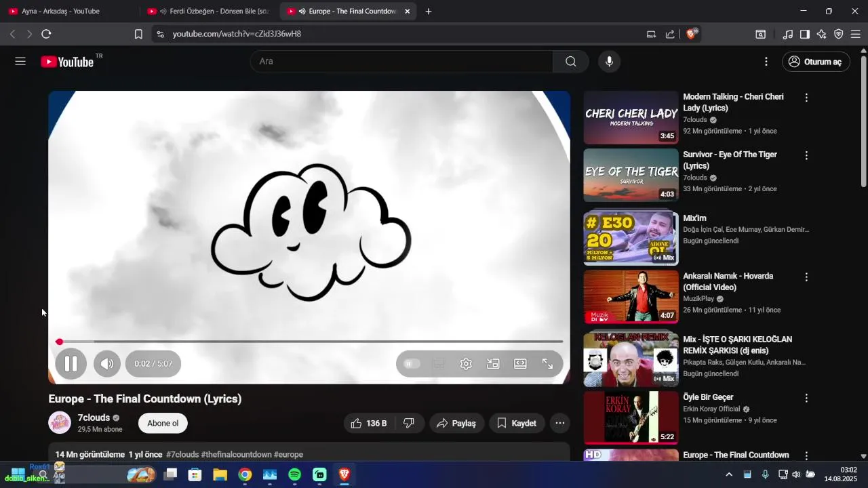Open the Mix'im playlist title
The image size is (868, 488).
[x=694, y=218]
